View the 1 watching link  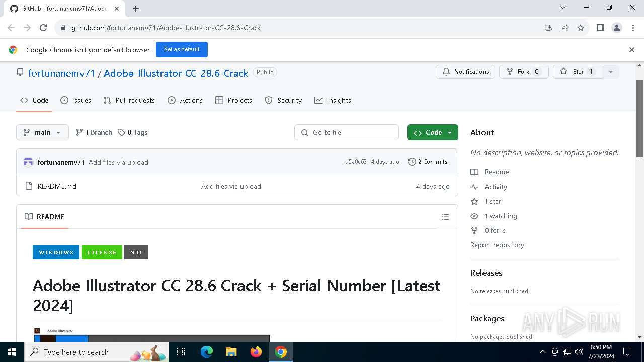coord(494,216)
